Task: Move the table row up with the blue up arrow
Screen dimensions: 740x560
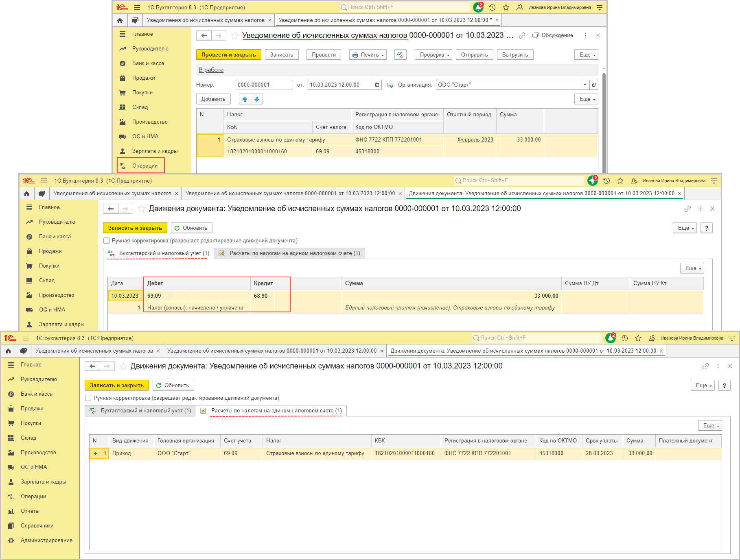Action: [x=245, y=99]
